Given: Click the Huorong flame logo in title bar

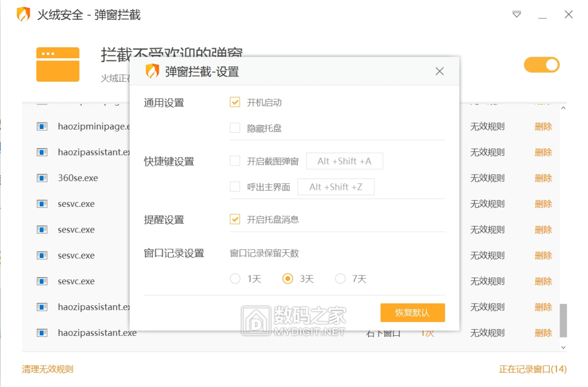Looking at the screenshot, I should [x=23, y=14].
